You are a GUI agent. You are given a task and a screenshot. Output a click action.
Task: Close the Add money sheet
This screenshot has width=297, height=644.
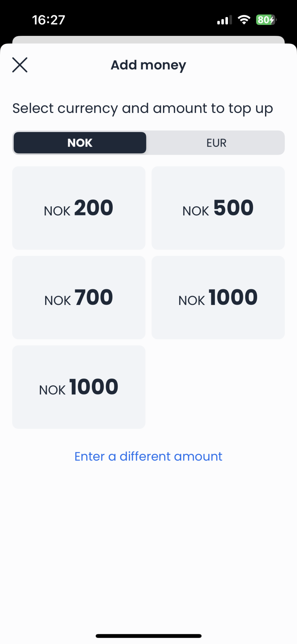tap(20, 65)
